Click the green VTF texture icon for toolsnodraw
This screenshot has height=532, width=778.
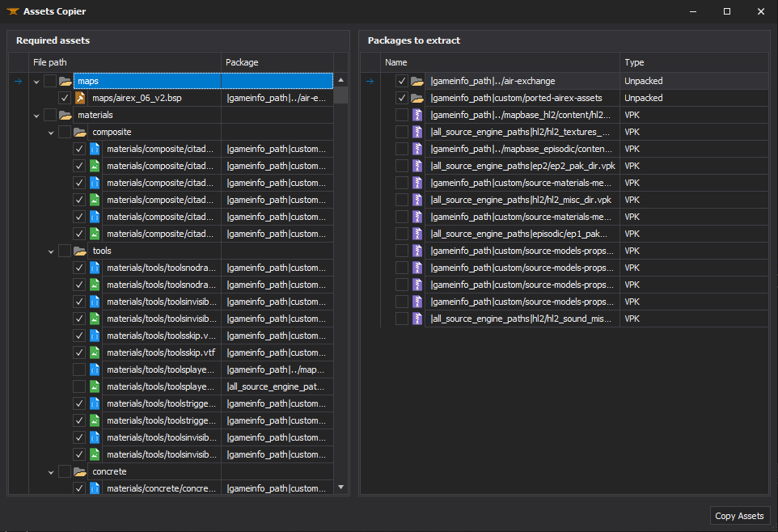point(95,284)
